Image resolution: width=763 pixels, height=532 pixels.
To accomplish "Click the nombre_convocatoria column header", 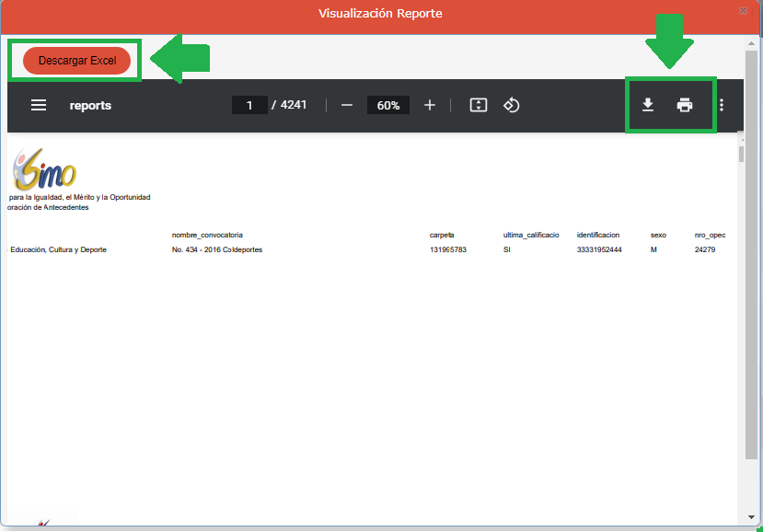I will coord(207,235).
